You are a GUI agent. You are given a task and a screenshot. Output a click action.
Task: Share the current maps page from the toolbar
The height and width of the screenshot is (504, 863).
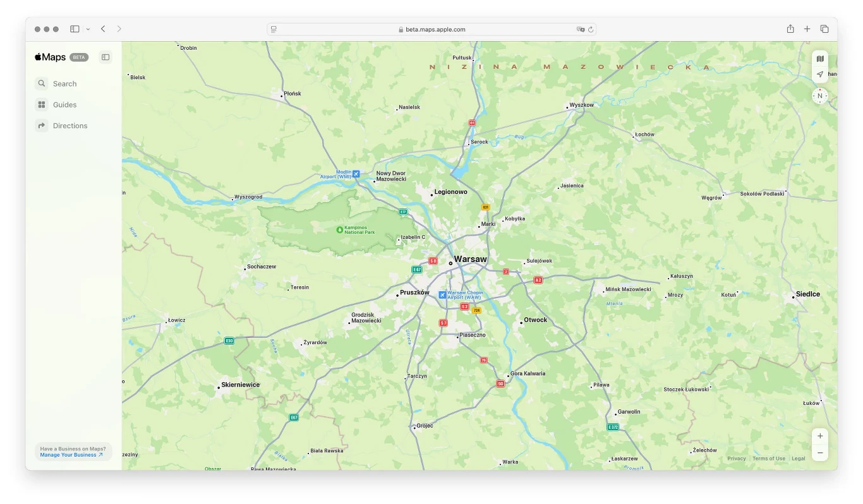790,28
